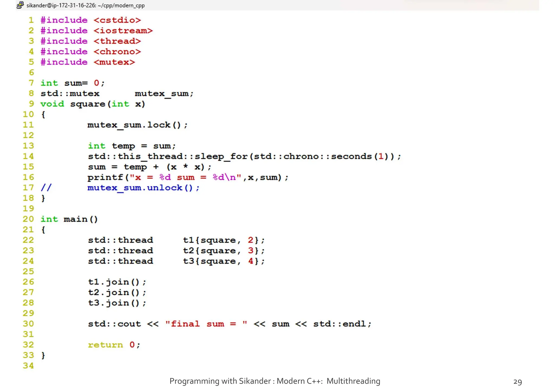
Task: Click on 't1{square, 2};' thread declaration
Action: click(224, 240)
